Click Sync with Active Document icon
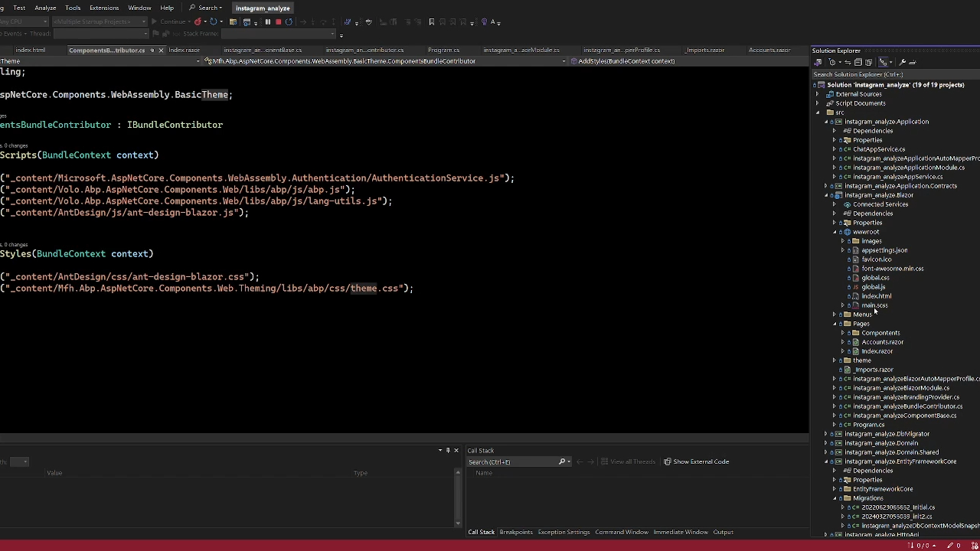 coord(848,63)
